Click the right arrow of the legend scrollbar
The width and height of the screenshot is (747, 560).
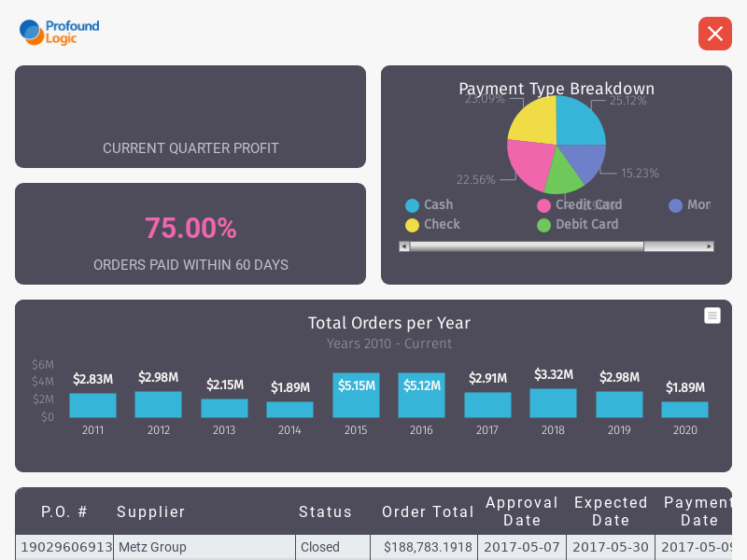coord(709,246)
